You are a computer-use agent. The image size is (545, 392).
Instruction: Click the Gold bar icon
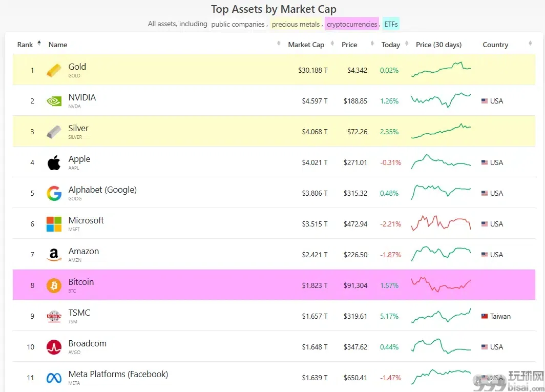point(54,70)
